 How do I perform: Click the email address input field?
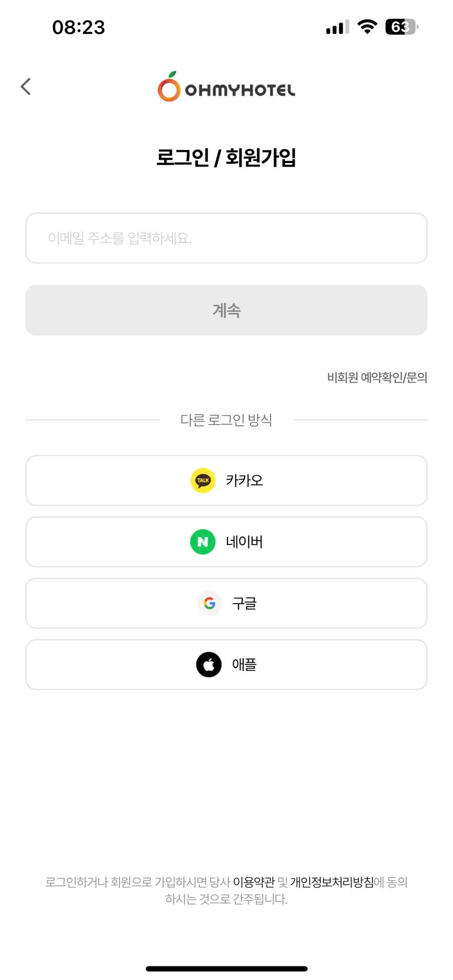pos(227,238)
